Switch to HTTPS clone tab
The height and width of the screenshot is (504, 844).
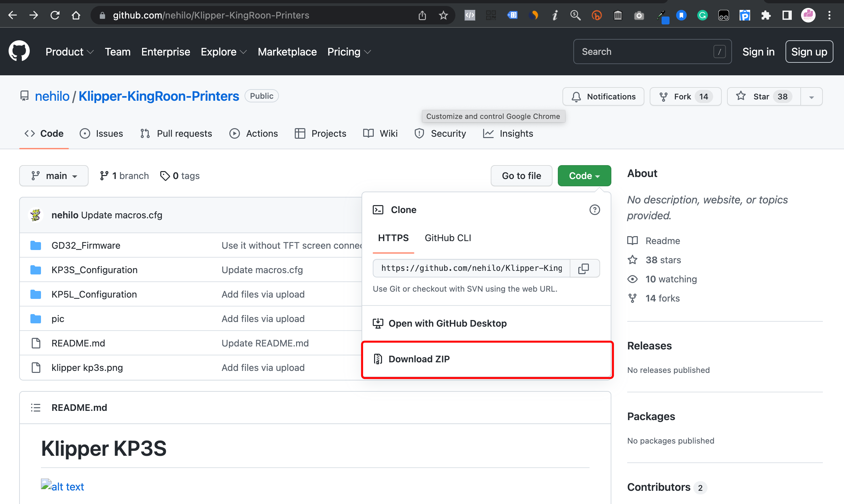tap(393, 237)
